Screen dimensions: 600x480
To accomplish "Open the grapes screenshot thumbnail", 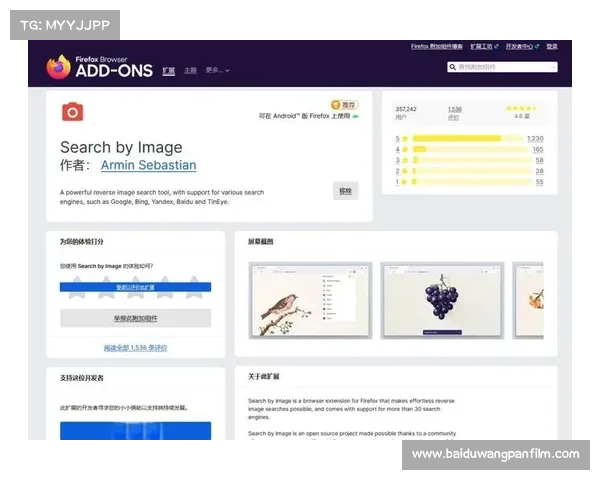I will [x=438, y=301].
